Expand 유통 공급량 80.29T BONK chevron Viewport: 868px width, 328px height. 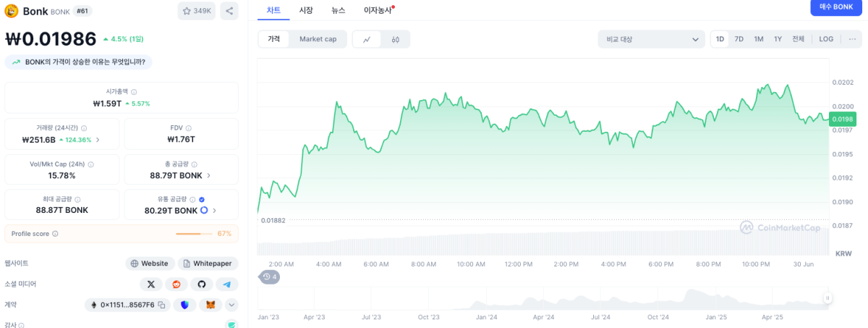click(214, 211)
